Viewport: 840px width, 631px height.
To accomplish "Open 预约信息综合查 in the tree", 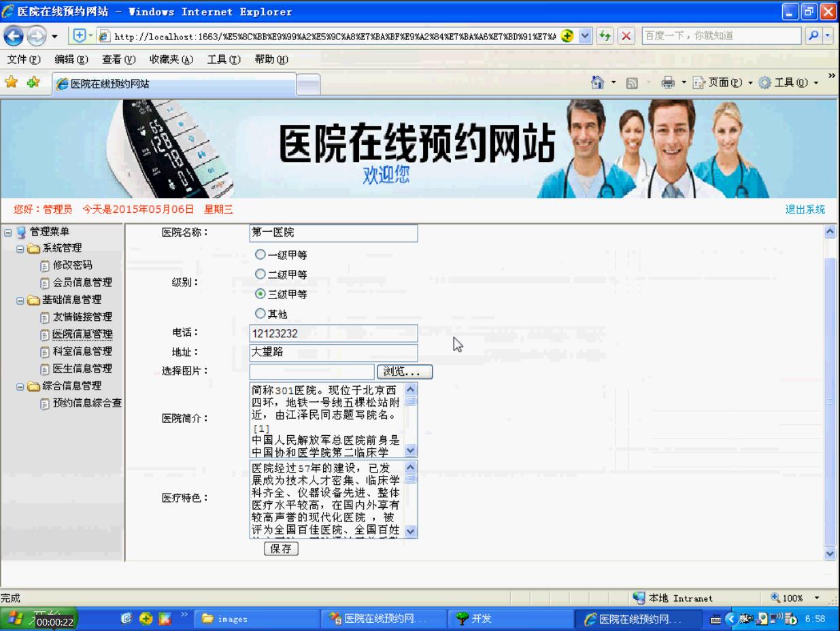I will [x=88, y=403].
